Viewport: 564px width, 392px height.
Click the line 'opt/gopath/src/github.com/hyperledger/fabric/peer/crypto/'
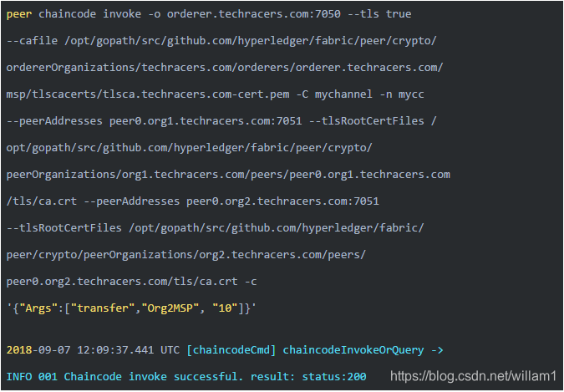click(x=189, y=148)
